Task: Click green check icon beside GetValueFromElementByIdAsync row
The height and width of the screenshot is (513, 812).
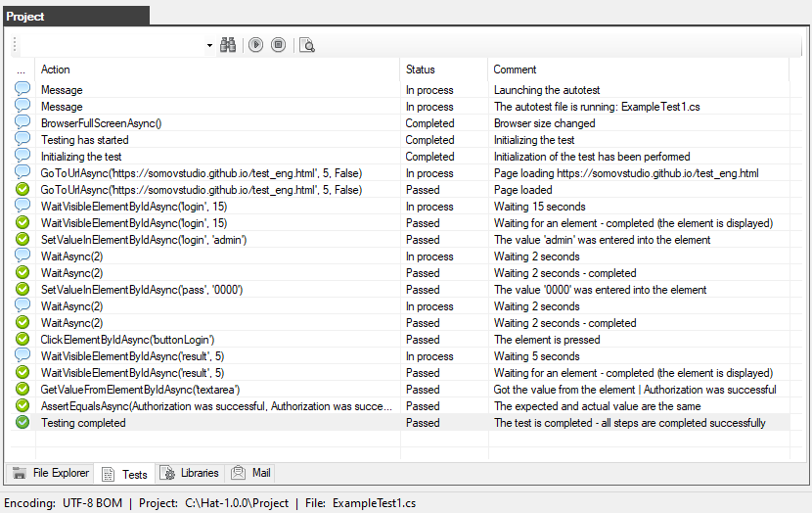Action: click(23, 390)
